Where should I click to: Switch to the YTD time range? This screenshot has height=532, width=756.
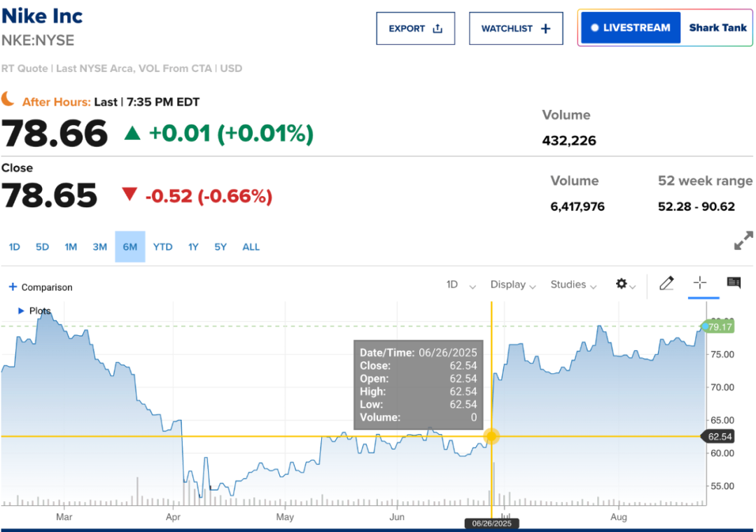tap(162, 247)
